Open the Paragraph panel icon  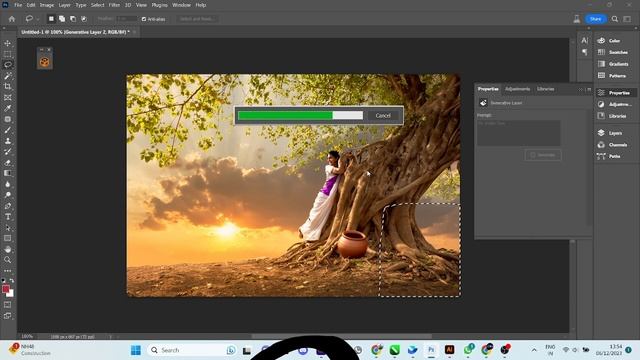[584, 52]
